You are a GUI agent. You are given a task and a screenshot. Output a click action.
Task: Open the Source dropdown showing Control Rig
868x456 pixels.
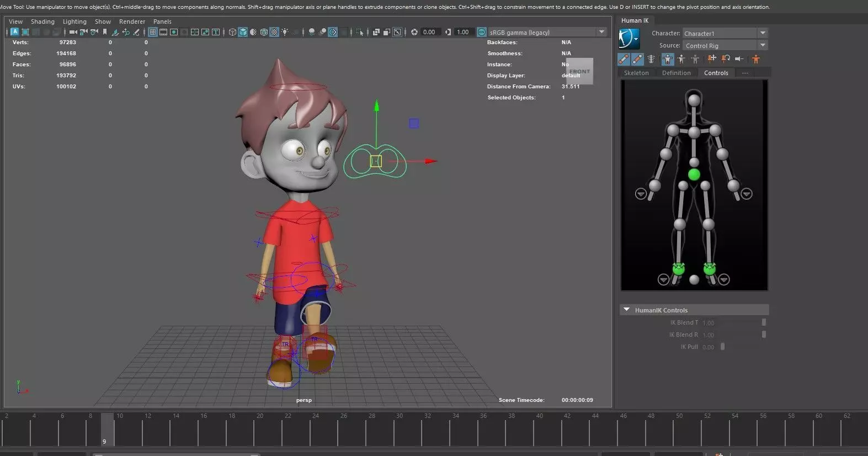coord(725,45)
